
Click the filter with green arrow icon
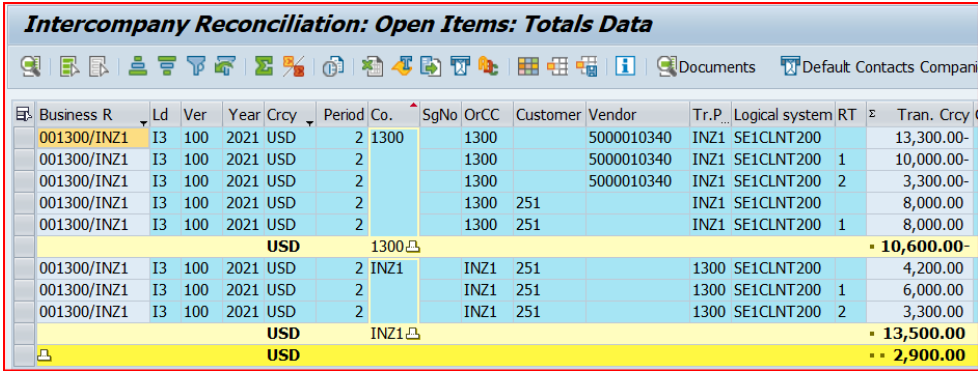point(224,66)
